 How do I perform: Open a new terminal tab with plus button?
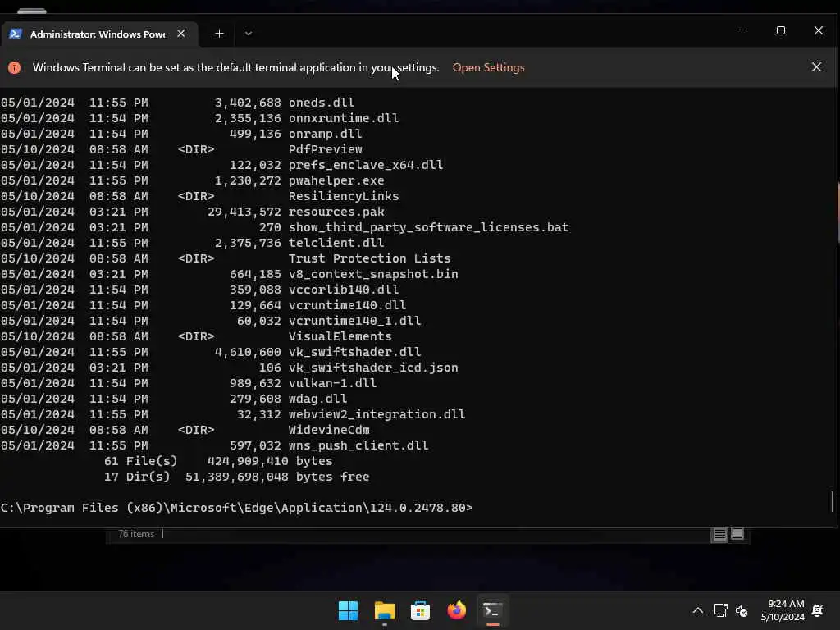tap(219, 34)
